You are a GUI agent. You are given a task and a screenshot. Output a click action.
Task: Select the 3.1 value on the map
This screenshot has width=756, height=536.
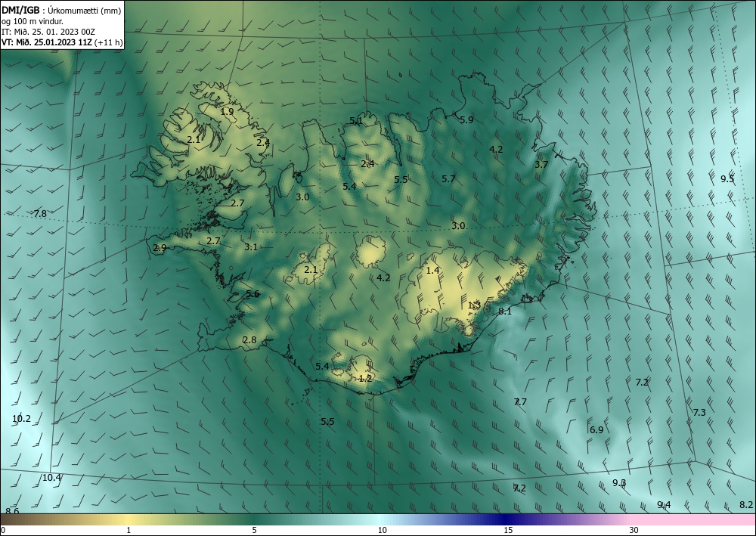pyautogui.click(x=251, y=246)
